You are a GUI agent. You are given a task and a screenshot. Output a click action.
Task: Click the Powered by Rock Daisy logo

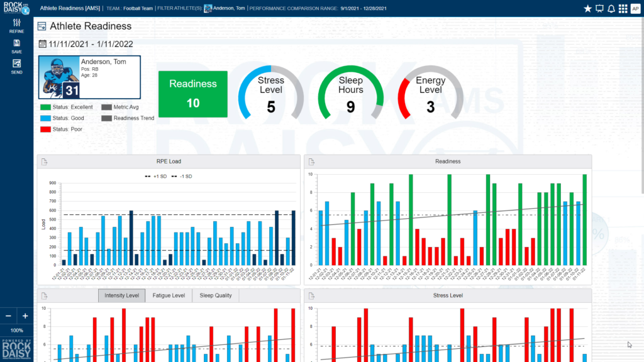[x=16, y=349]
